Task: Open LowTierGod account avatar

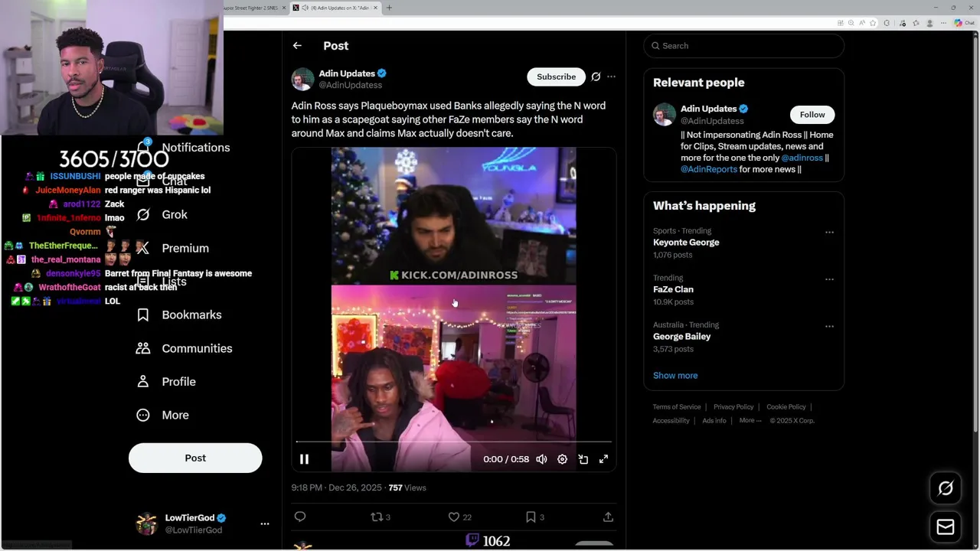Action: click(146, 523)
